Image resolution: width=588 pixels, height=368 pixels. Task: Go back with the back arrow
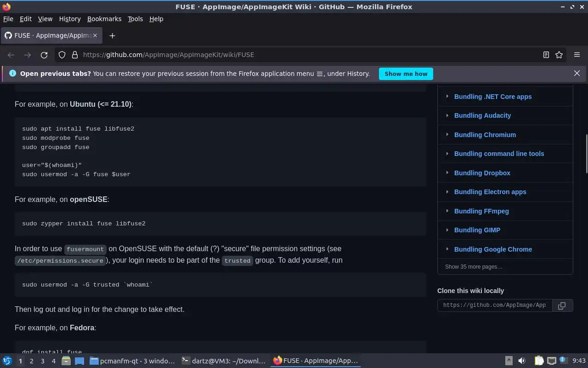pyautogui.click(x=11, y=55)
